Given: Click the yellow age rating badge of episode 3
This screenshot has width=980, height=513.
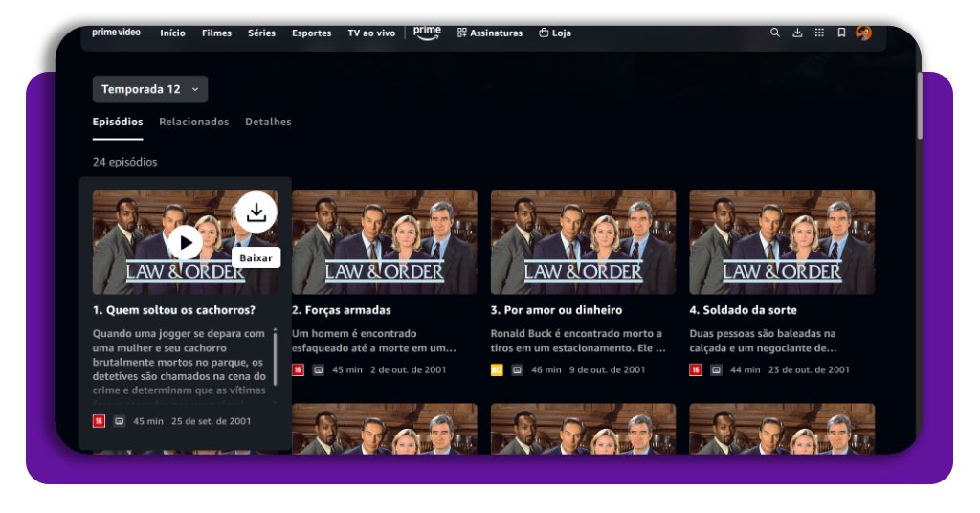Looking at the screenshot, I should [x=497, y=369].
